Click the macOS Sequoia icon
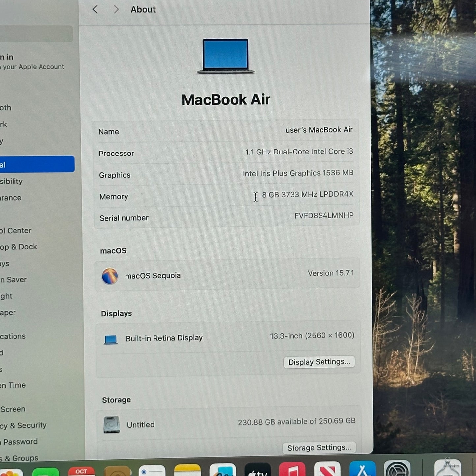This screenshot has width=476, height=476. pos(110,276)
